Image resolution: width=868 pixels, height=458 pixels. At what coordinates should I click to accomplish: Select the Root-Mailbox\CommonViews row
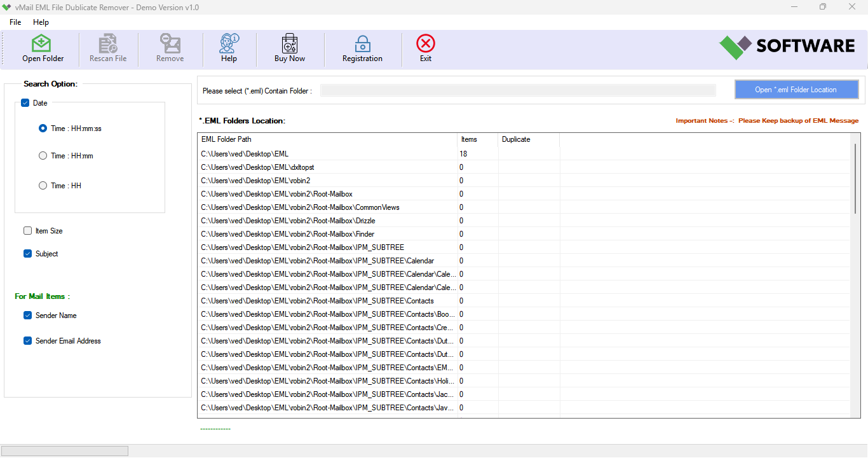[x=524, y=207]
